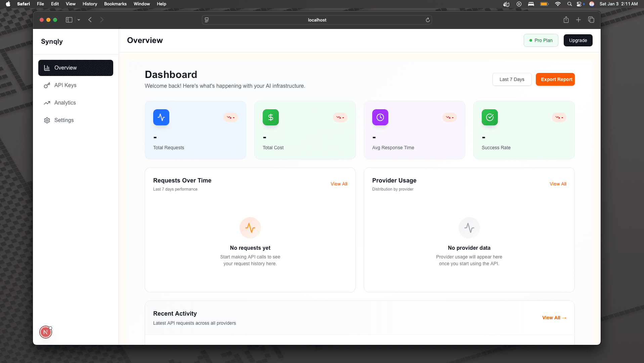Click the Success Rate checkmark icon

pyautogui.click(x=490, y=117)
